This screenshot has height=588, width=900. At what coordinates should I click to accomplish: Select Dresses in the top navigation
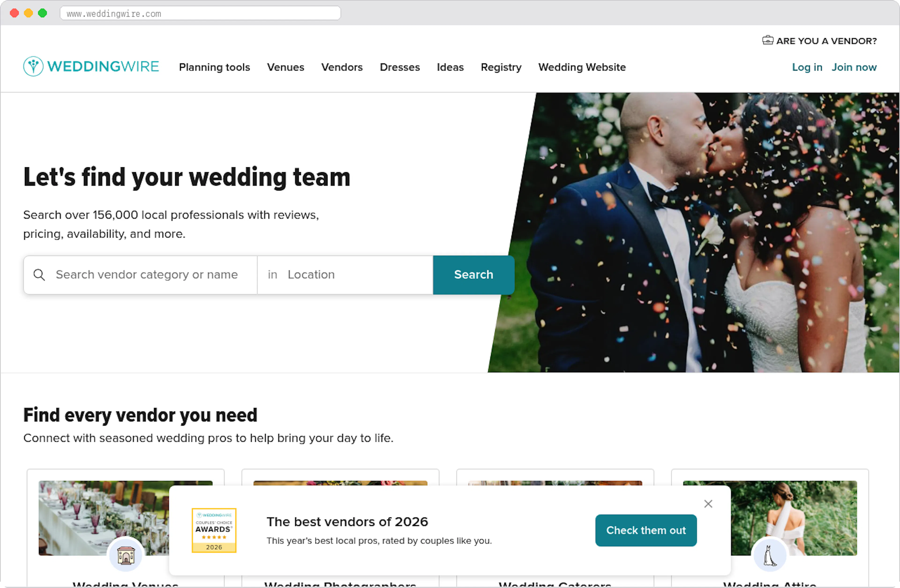tap(399, 67)
